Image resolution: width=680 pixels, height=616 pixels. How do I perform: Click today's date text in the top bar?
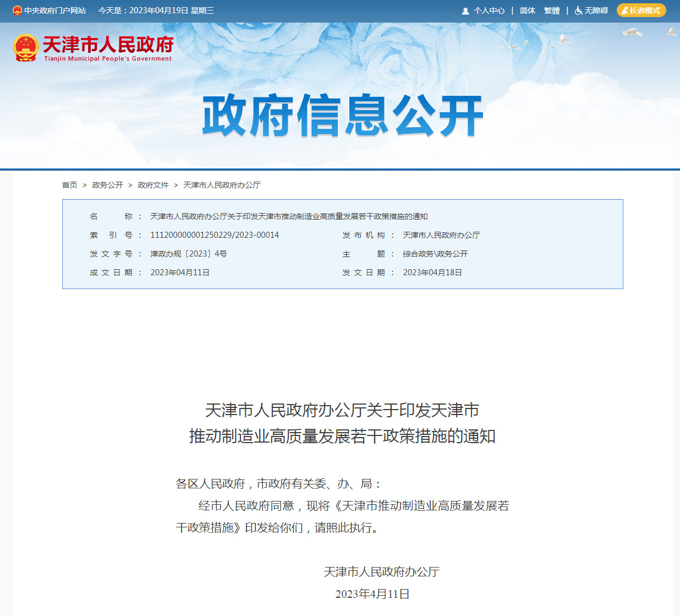tap(156, 10)
